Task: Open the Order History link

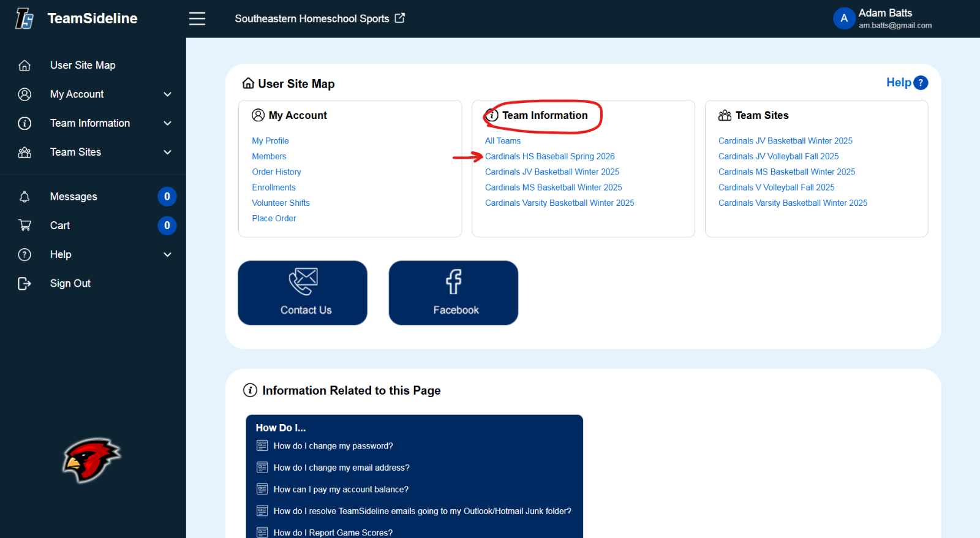Action: coord(276,172)
